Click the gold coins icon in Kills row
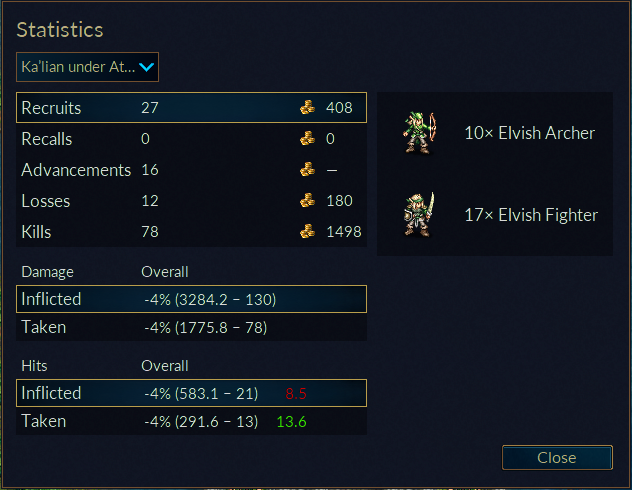Viewport: 632px width, 490px height. point(308,231)
